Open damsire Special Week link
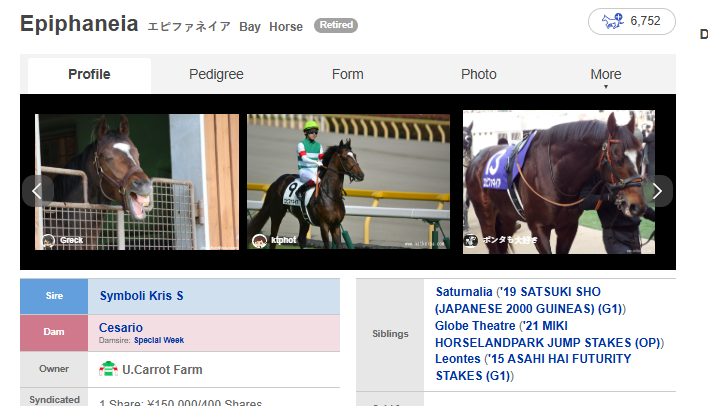The image size is (708, 406). point(159,340)
